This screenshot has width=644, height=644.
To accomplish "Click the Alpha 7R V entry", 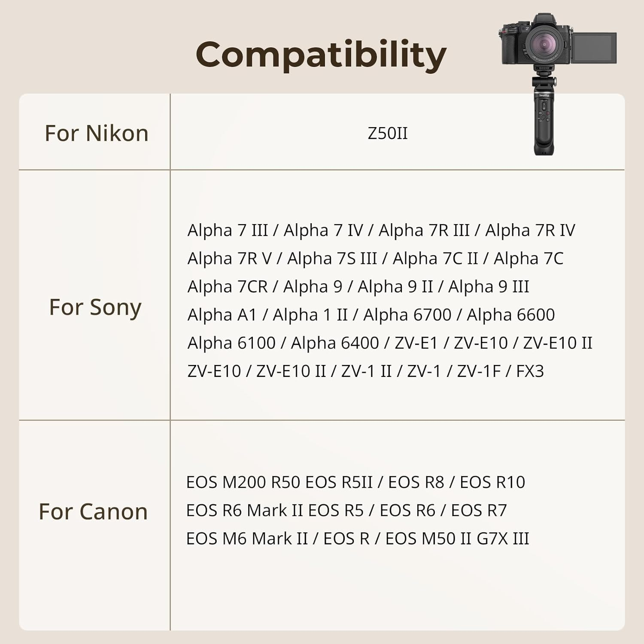I will click(x=230, y=259).
